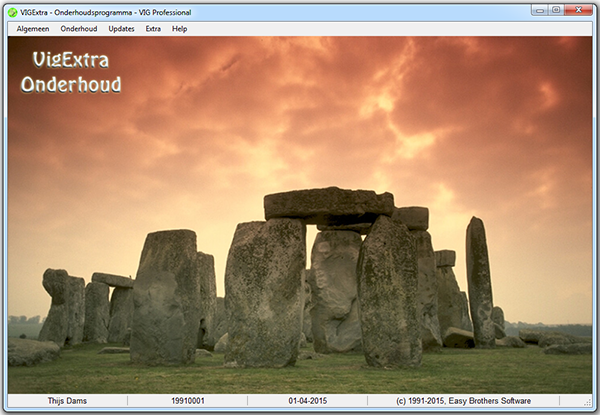
Task: Select the 19910001 status bar field
Action: [187, 401]
